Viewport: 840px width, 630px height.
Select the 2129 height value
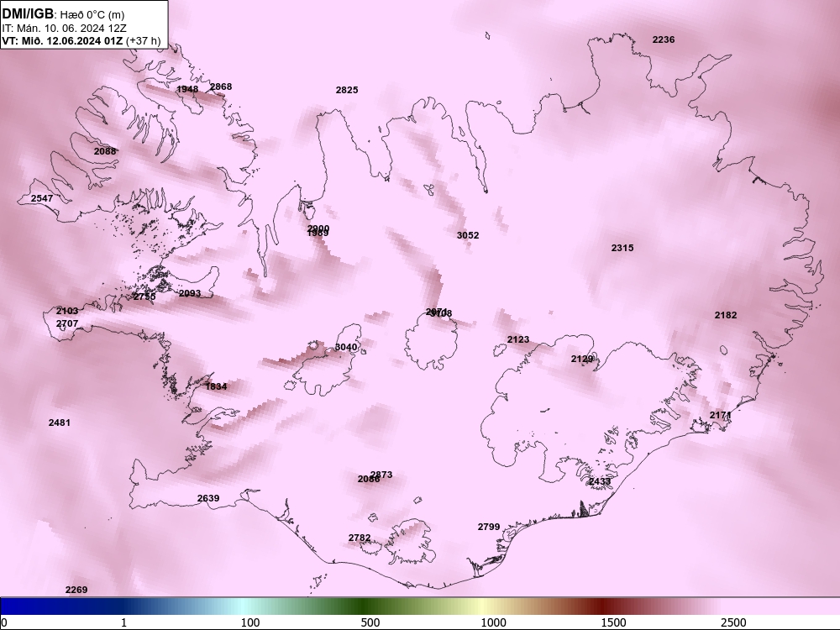[582, 359]
